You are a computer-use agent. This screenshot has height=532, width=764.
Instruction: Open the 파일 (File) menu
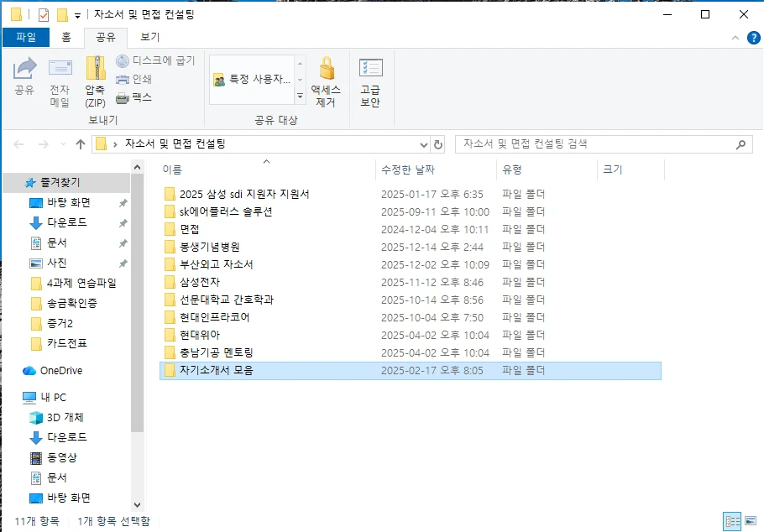(24, 38)
